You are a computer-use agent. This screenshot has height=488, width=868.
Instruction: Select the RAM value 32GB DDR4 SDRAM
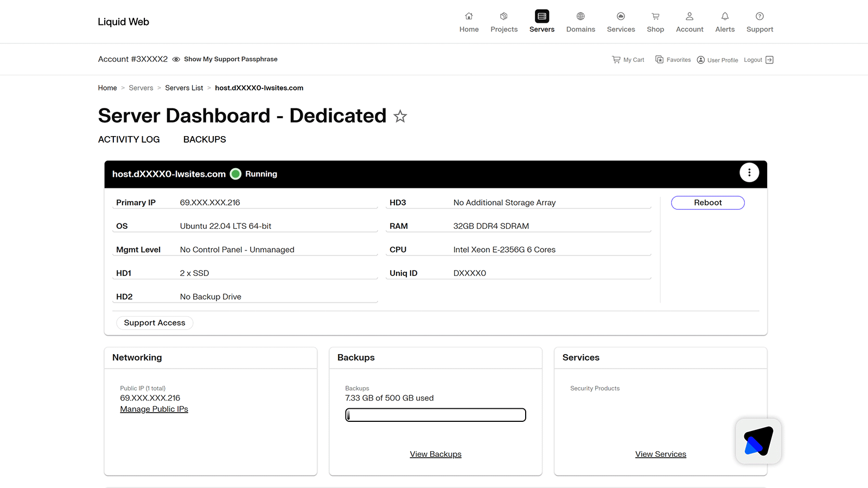click(491, 226)
